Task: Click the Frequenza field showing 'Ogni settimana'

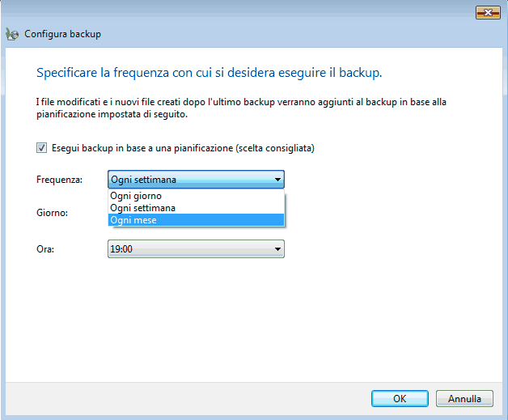Action: tap(190, 180)
